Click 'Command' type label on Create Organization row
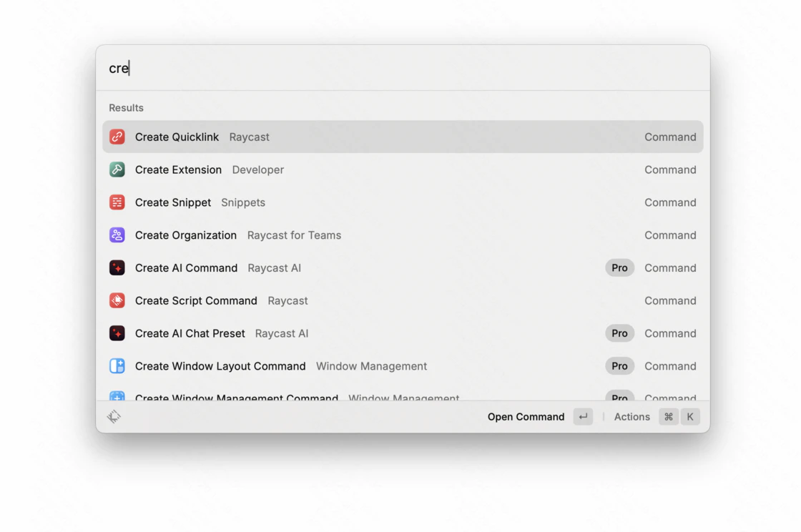This screenshot has width=801, height=532. point(670,235)
